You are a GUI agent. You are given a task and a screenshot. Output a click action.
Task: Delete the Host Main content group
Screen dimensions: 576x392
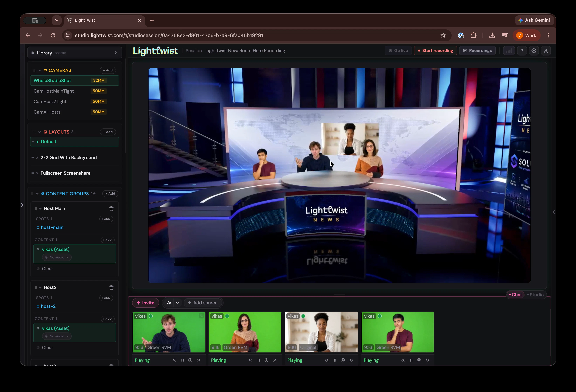pyautogui.click(x=111, y=208)
